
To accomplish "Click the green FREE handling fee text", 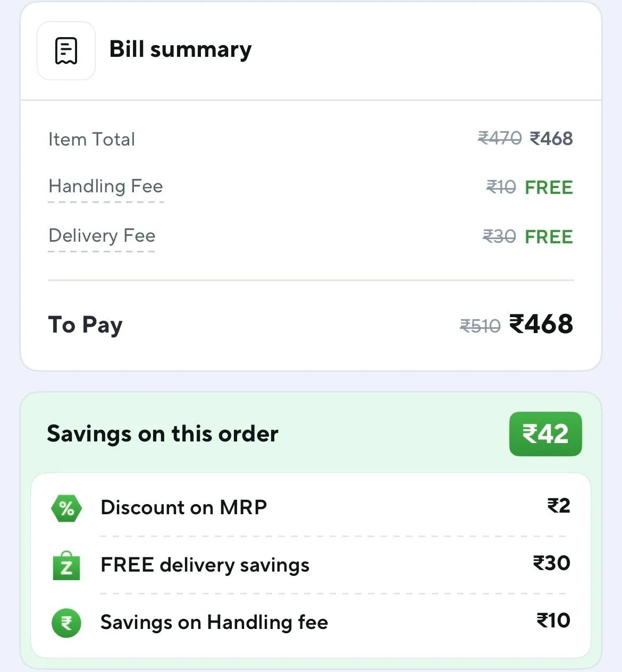I will point(549,188).
